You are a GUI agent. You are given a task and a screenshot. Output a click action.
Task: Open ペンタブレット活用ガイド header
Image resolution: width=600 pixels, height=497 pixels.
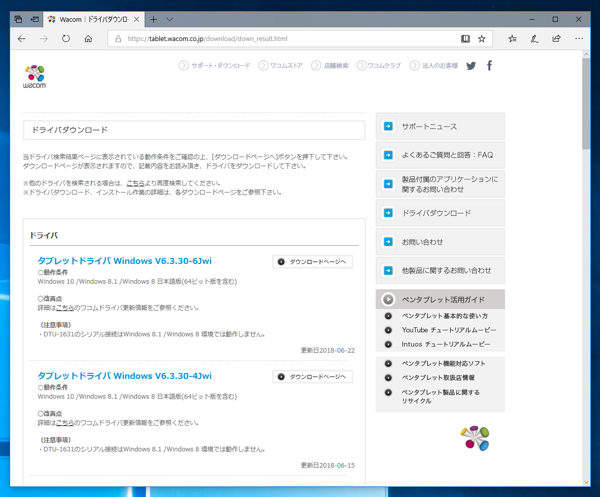click(x=440, y=299)
